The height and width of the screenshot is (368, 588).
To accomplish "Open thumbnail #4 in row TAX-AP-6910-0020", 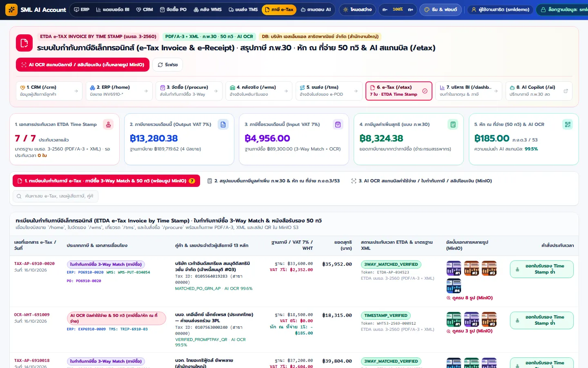I will point(454,286).
